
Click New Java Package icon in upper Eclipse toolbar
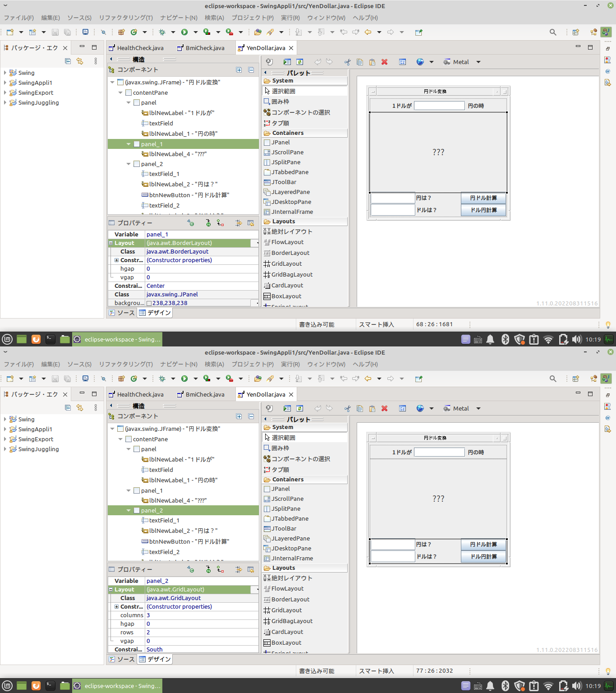pyautogui.click(x=121, y=32)
